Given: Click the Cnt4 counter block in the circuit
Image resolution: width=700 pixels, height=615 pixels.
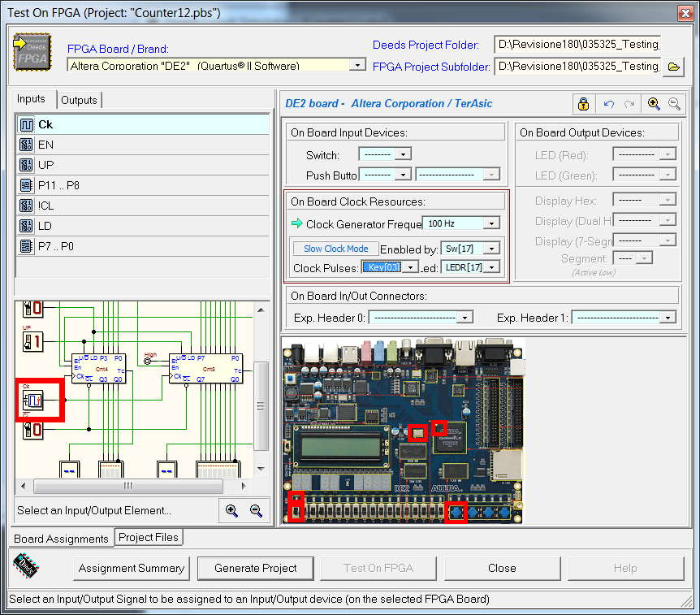Looking at the screenshot, I should 98,369.
